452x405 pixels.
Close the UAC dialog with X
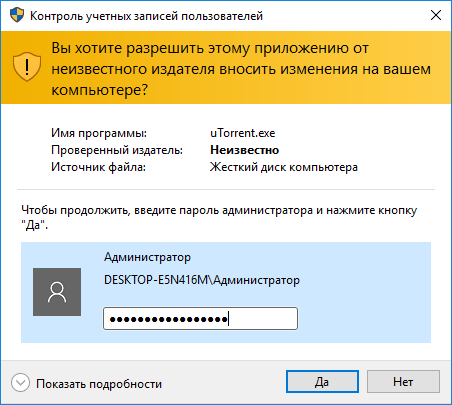pyautogui.click(x=436, y=15)
